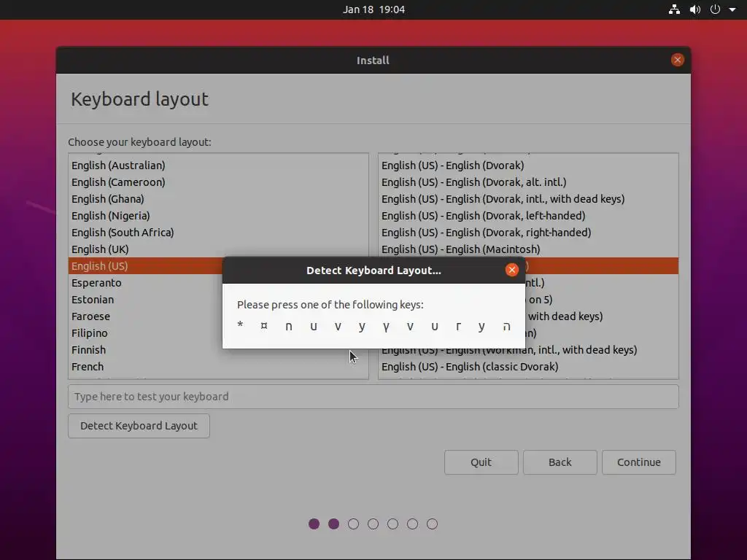Select English (Cameroon) layout
The image size is (747, 560).
pos(218,182)
